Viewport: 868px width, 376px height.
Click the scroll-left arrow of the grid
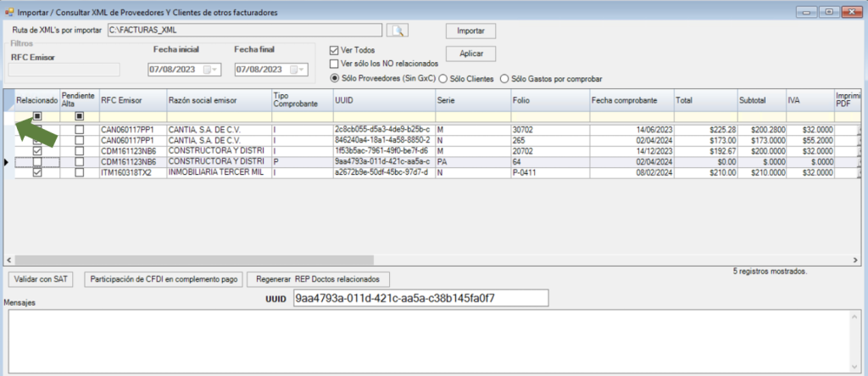8,260
